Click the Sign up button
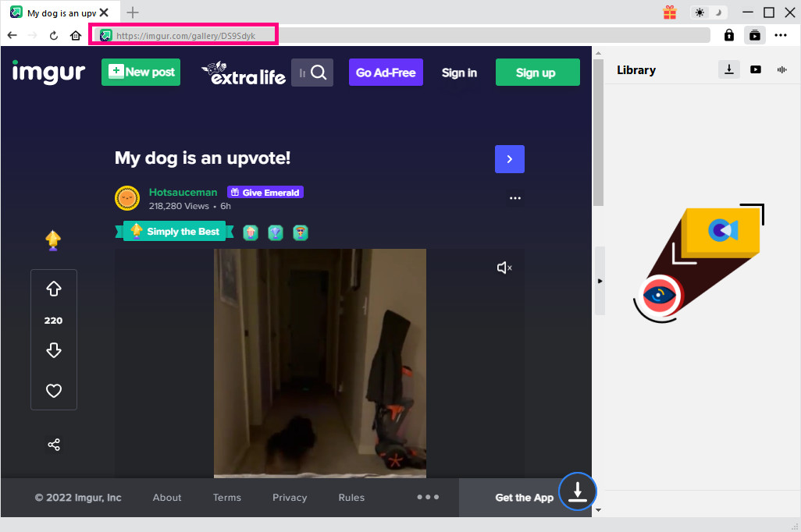Image resolution: width=801 pixels, height=532 pixels. tap(537, 73)
